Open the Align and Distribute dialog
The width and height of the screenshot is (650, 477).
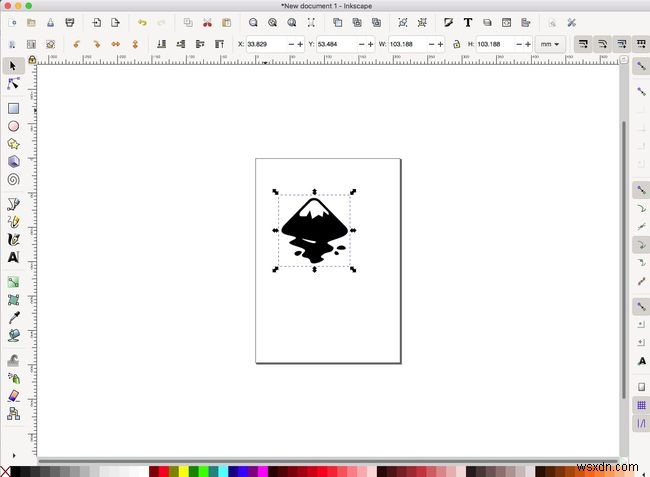[x=526, y=23]
